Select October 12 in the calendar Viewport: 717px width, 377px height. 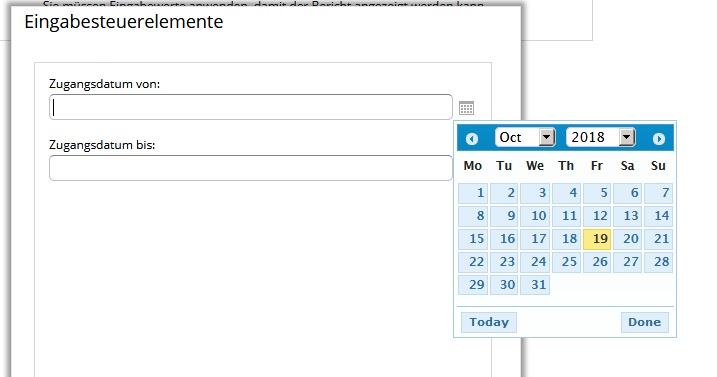[x=597, y=216]
